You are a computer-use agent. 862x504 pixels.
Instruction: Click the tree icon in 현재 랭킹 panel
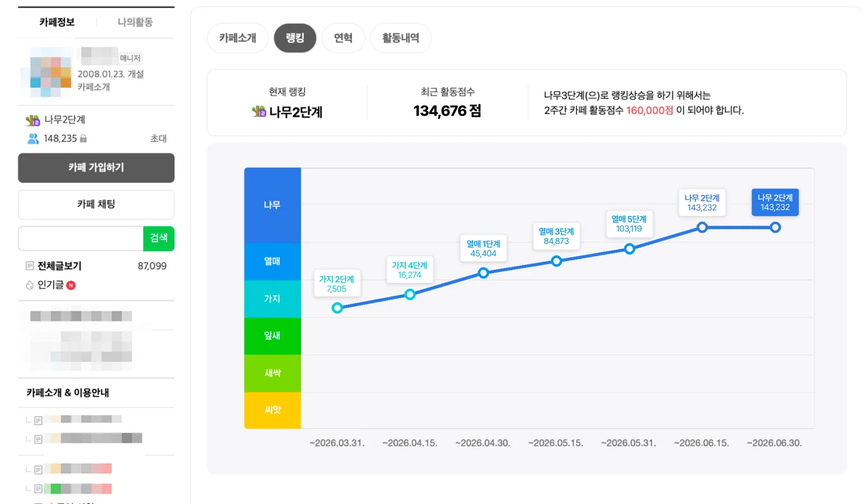[259, 111]
